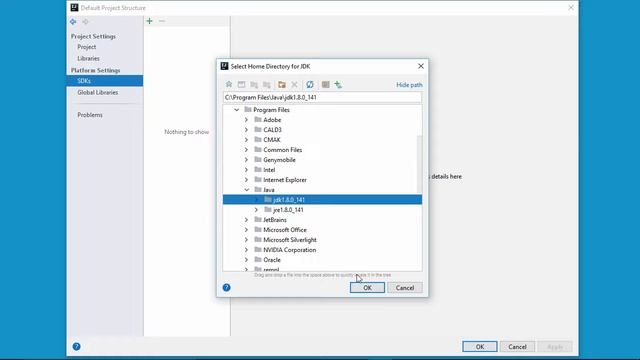Toggle show hidden files and directories
This screenshot has height=360, width=640.
tap(325, 84)
